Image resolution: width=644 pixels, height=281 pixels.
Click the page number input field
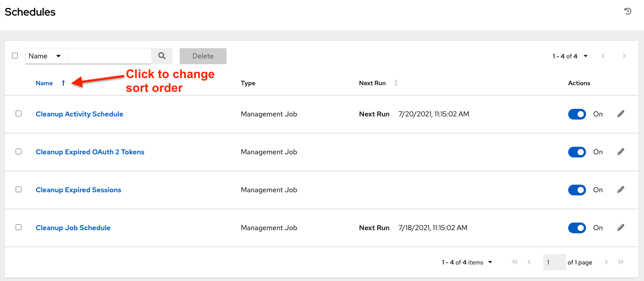(x=554, y=262)
